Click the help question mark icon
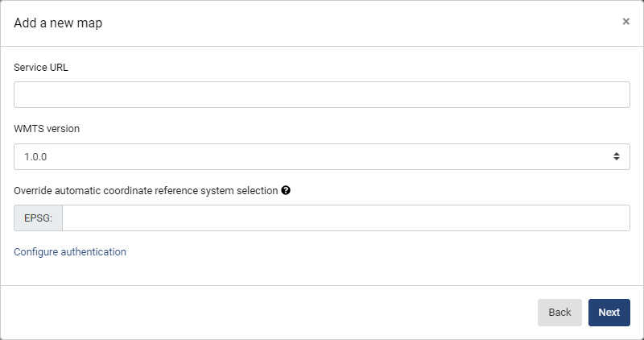This screenshot has height=340, width=644. pos(286,190)
